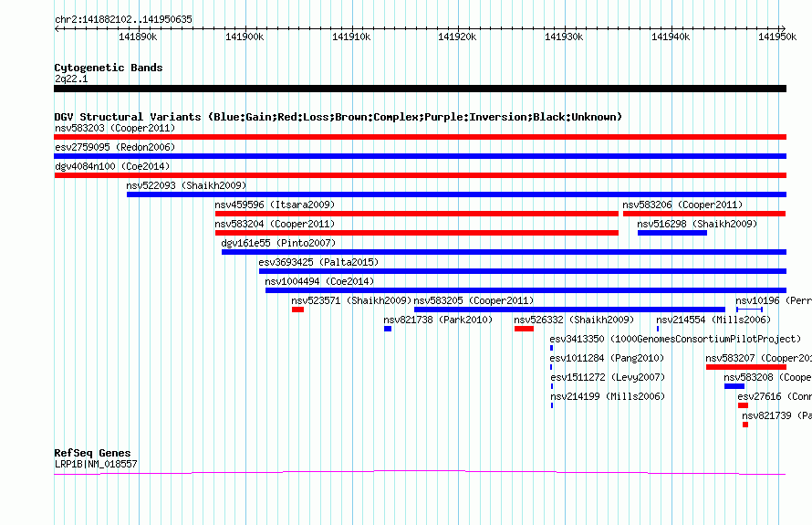Select the tiny red nsv821739 bar
The height and width of the screenshot is (525, 812).
coord(745,425)
